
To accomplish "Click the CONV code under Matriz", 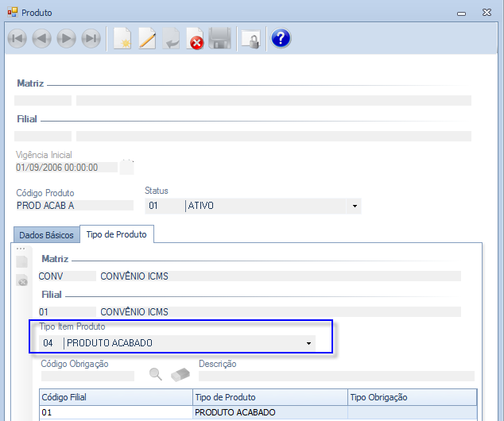I will [x=68, y=276].
